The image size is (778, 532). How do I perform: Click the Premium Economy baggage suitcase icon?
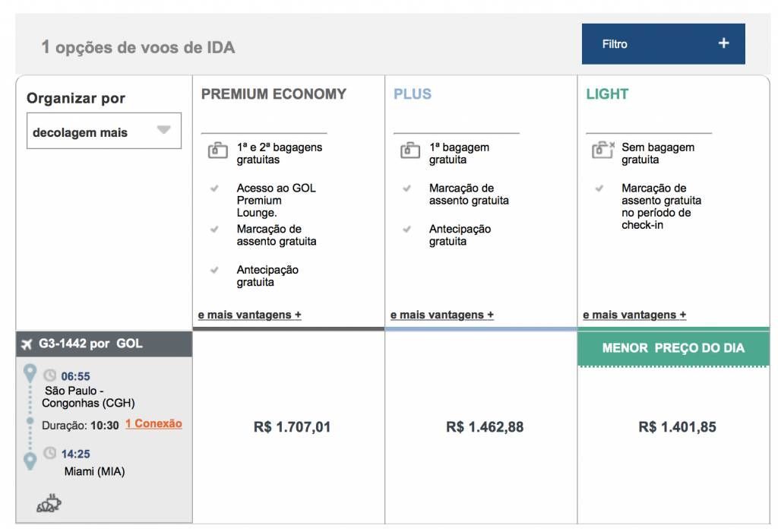coord(217,150)
